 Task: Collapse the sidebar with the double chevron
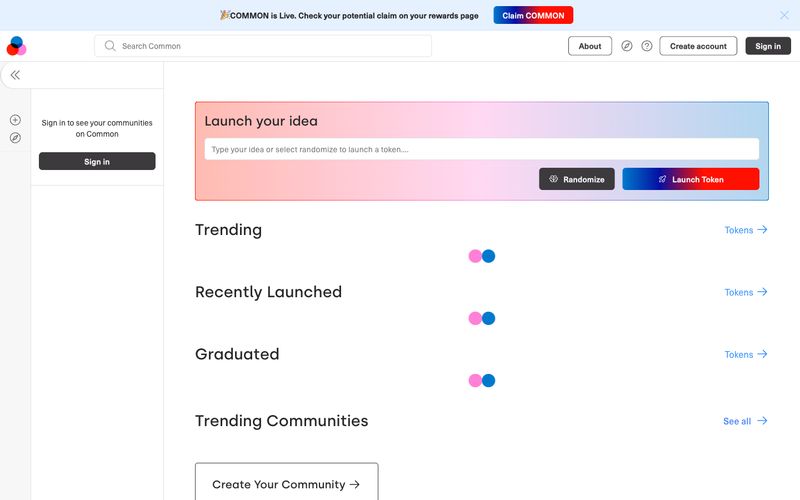click(x=15, y=75)
